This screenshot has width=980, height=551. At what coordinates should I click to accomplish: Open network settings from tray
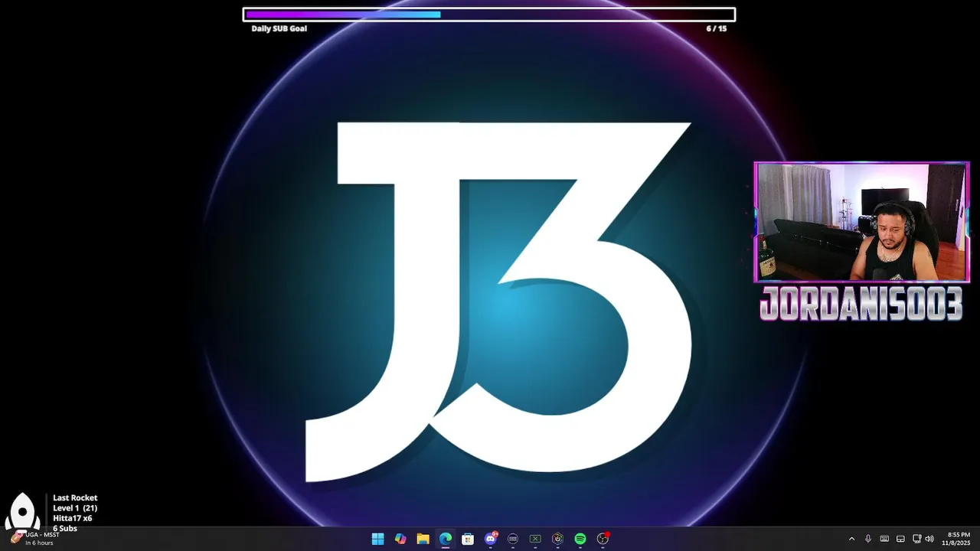pos(917,539)
